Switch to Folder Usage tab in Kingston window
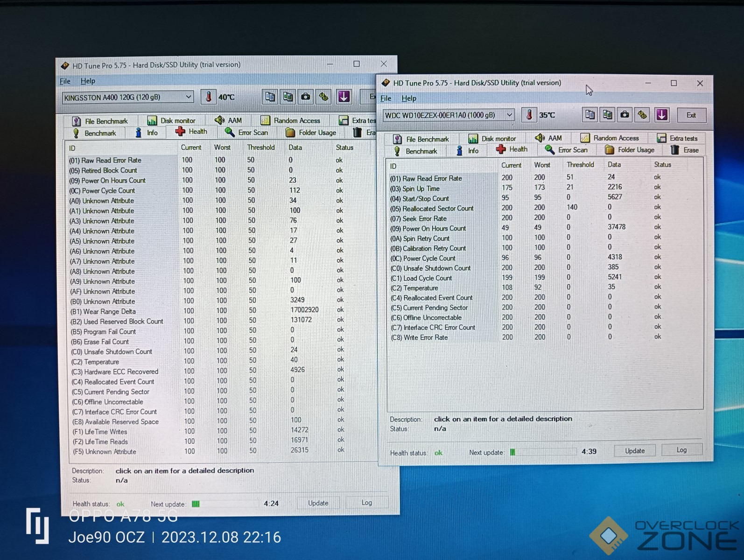 (311, 133)
